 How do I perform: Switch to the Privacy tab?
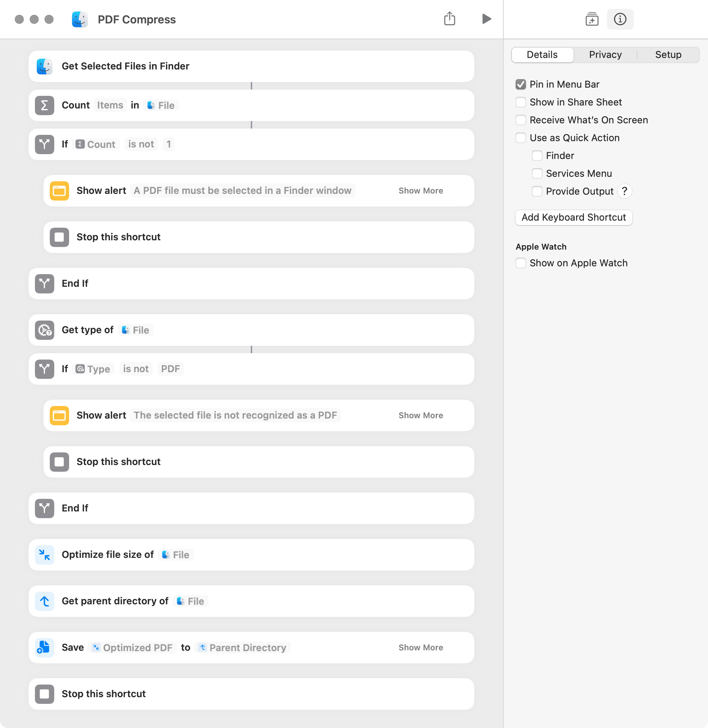click(x=605, y=55)
